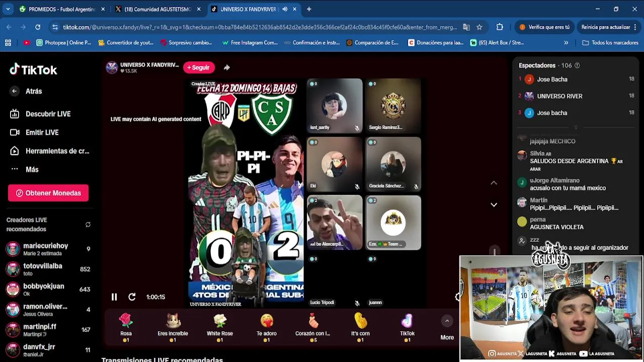Open martinpi.ff live creator
The width and height of the screenshot is (644, 362).
pyautogui.click(x=48, y=330)
